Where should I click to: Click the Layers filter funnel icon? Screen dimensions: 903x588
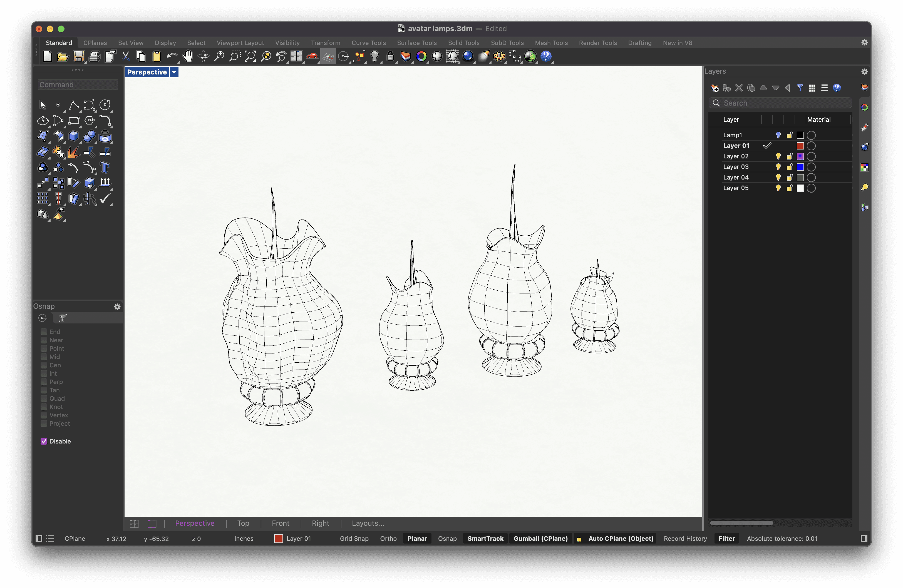[800, 88]
